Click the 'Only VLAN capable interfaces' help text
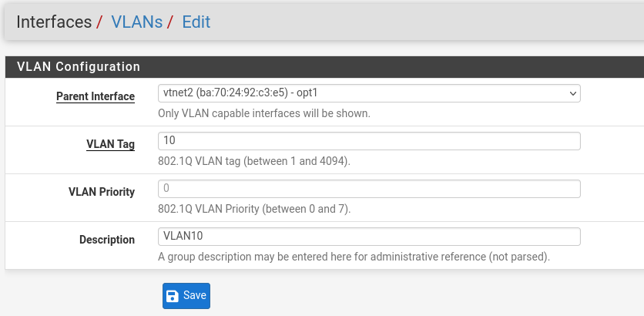This screenshot has width=644, height=316. [264, 113]
